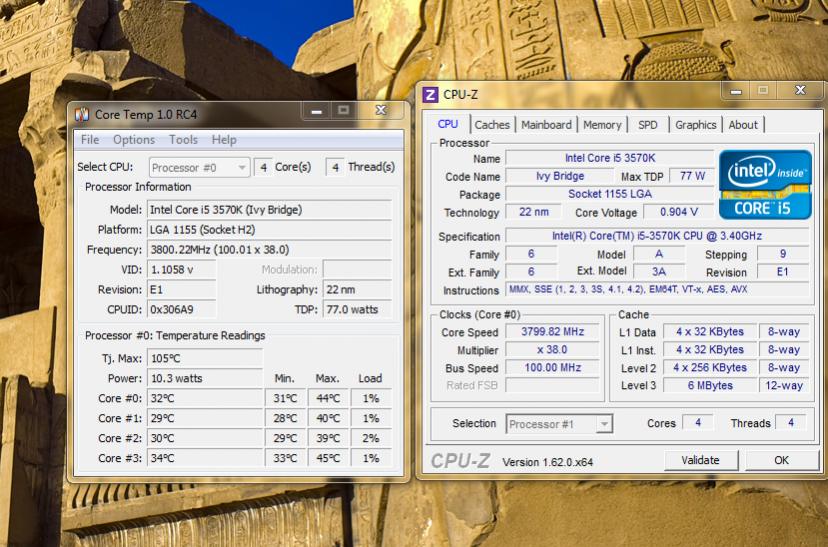
Task: Click the VID value 1.1058 v
Action: click(x=181, y=270)
